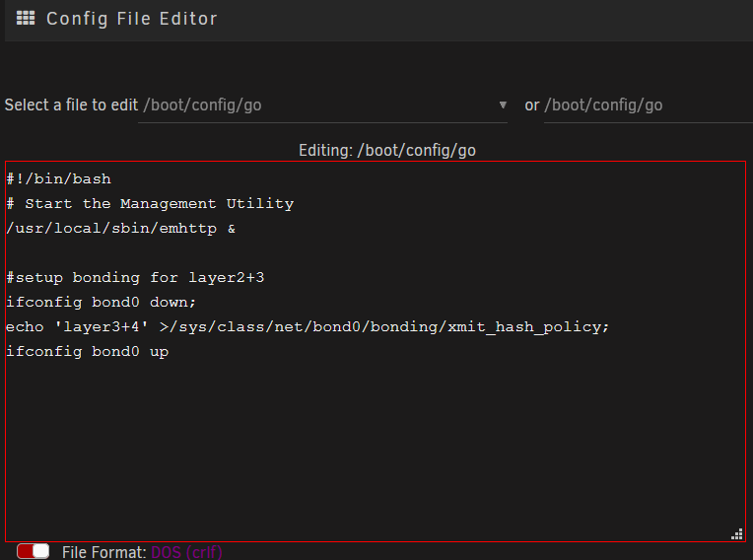This screenshot has height=560, width=753.
Task: Click the purple DOS (crlf) format text
Action: pos(186,552)
